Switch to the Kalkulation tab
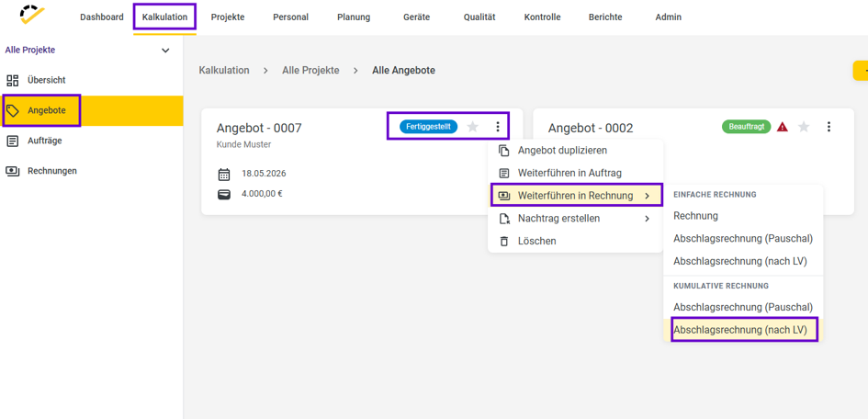 point(164,17)
